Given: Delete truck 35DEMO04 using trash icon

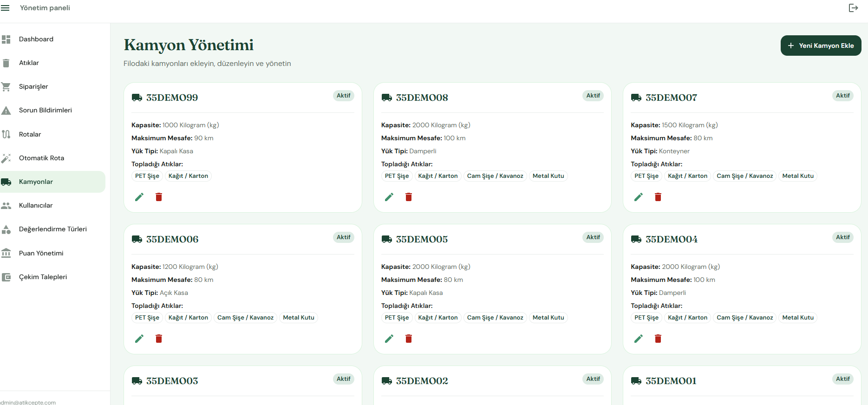Looking at the screenshot, I should 658,339.
